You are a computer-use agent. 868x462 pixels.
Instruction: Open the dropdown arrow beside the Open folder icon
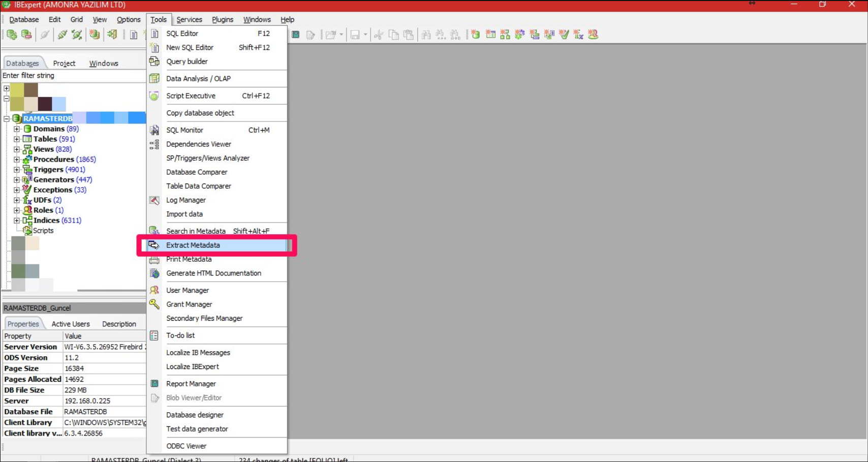341,35
